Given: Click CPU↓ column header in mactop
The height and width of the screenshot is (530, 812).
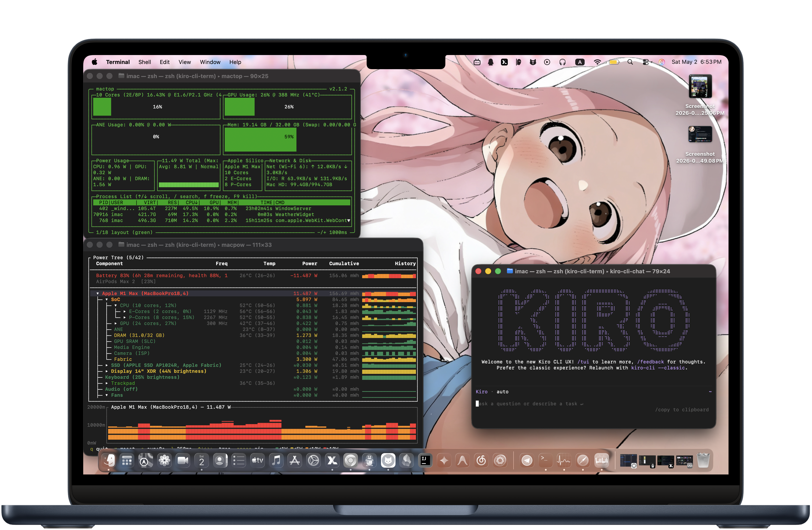Looking at the screenshot, I should 192,203.
